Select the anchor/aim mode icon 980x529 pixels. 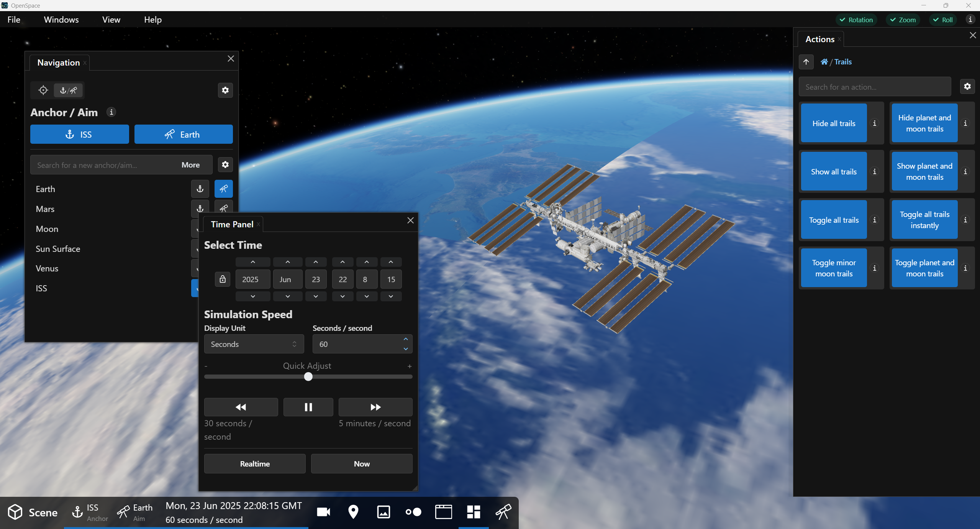pos(69,90)
